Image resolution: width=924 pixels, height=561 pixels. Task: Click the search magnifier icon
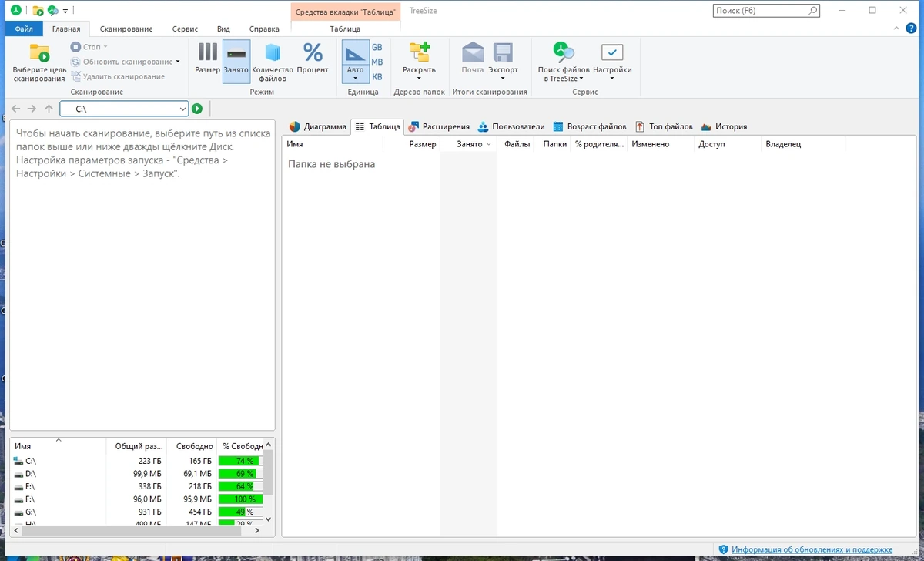pyautogui.click(x=812, y=11)
